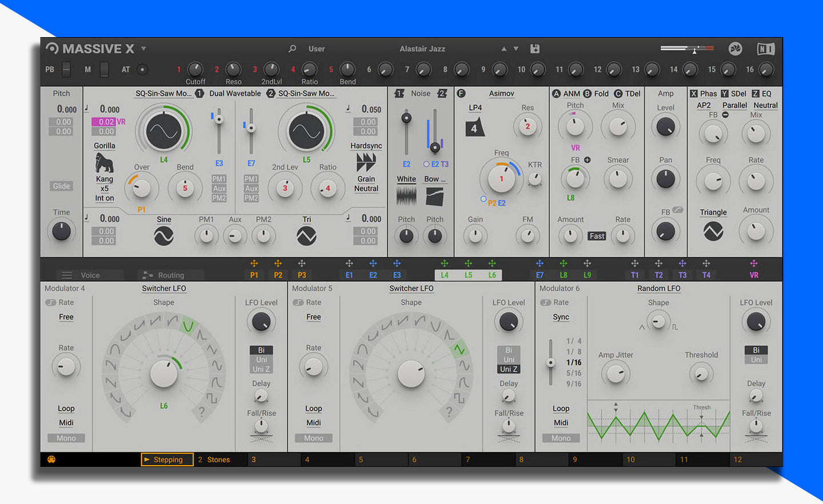
Task: Click the orange icon left of Stepping
Action: click(51, 459)
